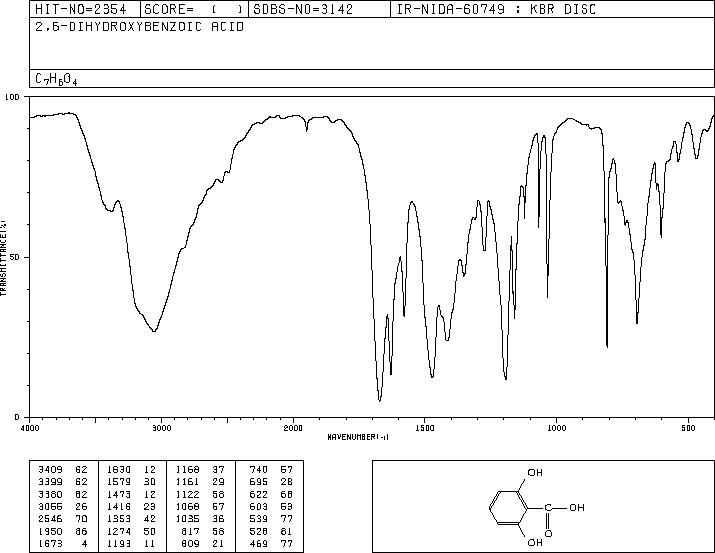Image resolution: width=715 pixels, height=553 pixels.
Task: Click the 1500 wavenumber axis label
Action: (425, 428)
